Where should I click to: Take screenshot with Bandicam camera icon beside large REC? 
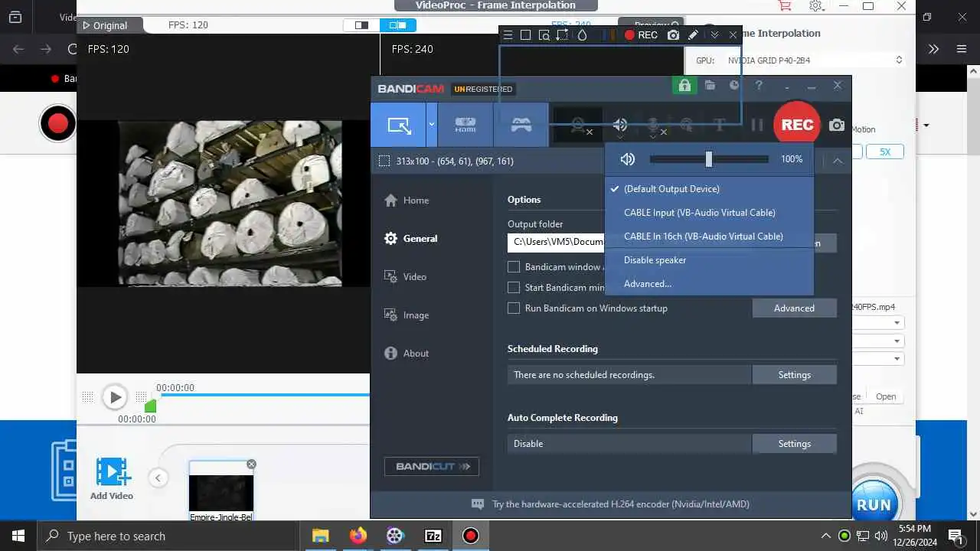tap(837, 125)
